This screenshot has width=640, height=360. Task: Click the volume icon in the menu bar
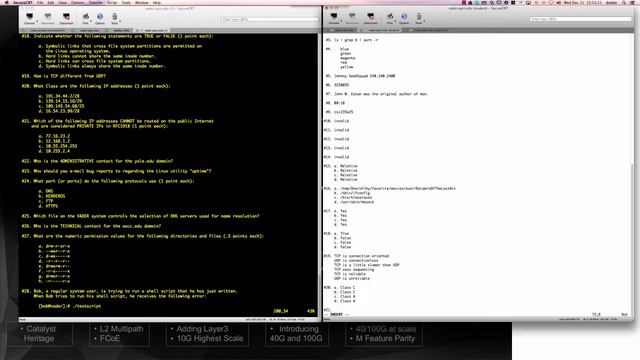(559, 2)
